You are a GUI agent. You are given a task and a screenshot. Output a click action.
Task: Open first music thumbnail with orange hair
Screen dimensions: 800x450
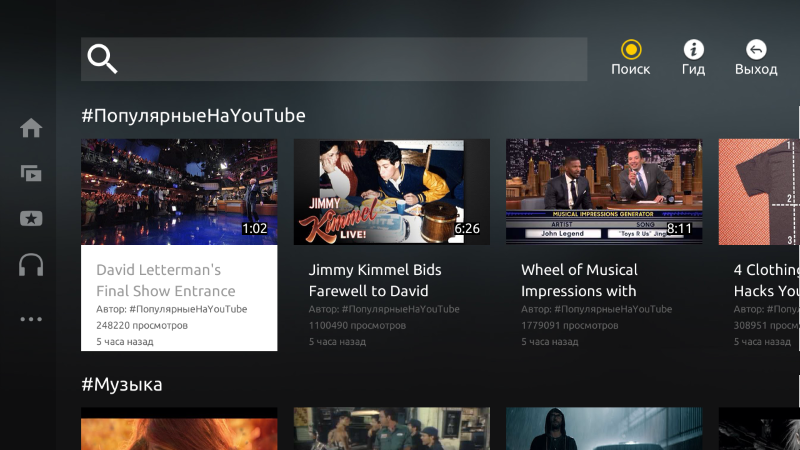click(179, 429)
